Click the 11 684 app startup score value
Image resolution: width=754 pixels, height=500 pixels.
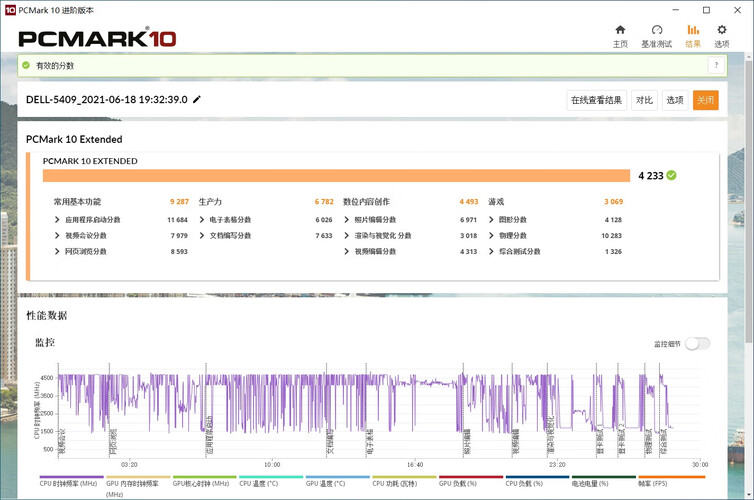tap(177, 220)
